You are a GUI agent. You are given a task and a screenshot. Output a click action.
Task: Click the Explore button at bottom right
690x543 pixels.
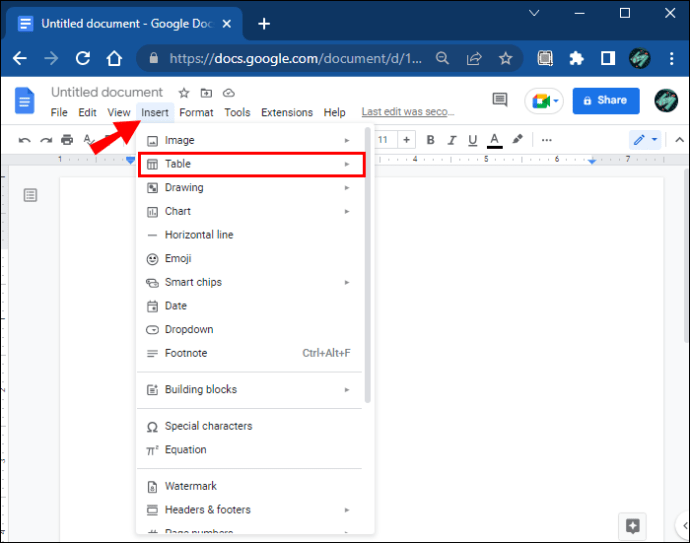(631, 525)
